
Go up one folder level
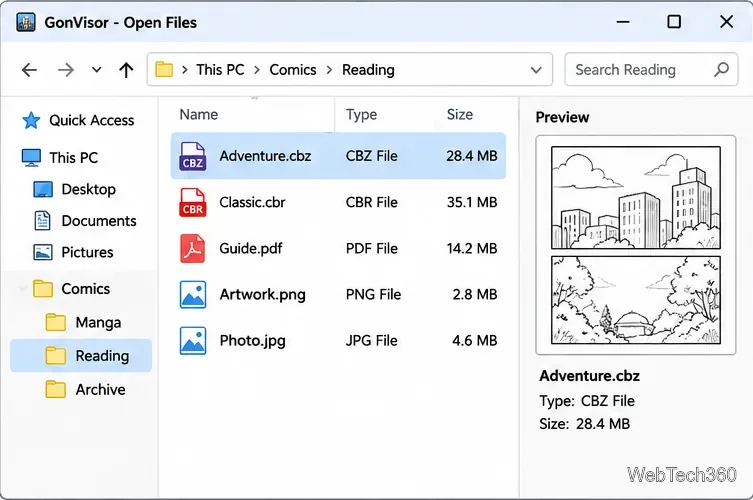click(x=126, y=70)
